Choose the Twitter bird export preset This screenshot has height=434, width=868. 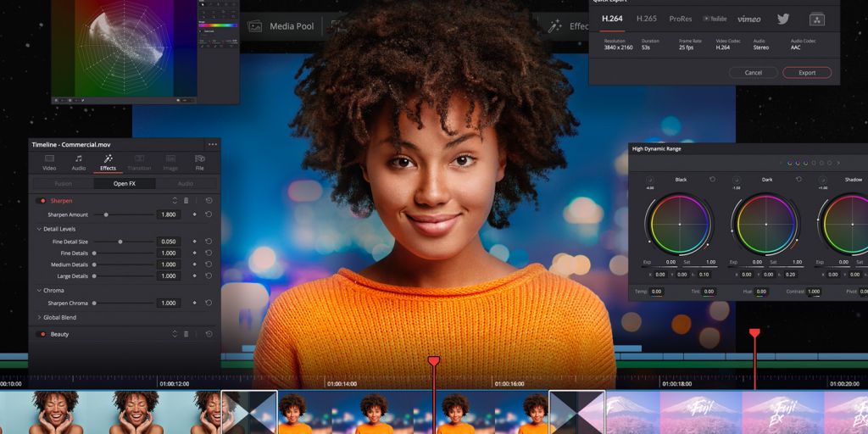tap(782, 19)
